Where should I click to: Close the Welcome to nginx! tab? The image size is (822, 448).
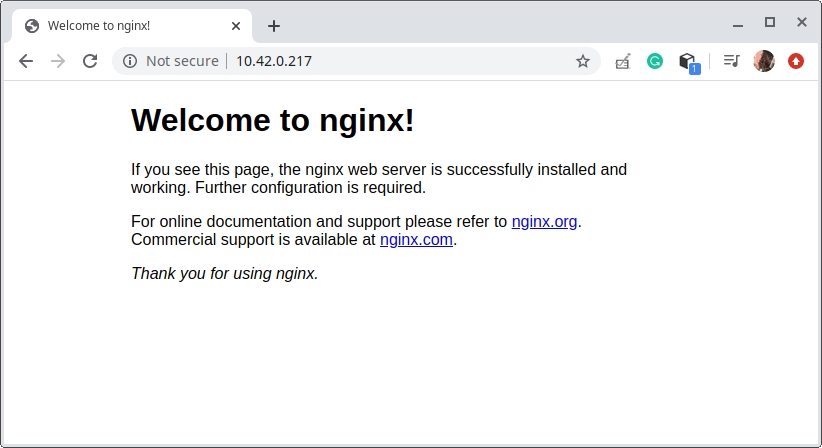[x=236, y=26]
